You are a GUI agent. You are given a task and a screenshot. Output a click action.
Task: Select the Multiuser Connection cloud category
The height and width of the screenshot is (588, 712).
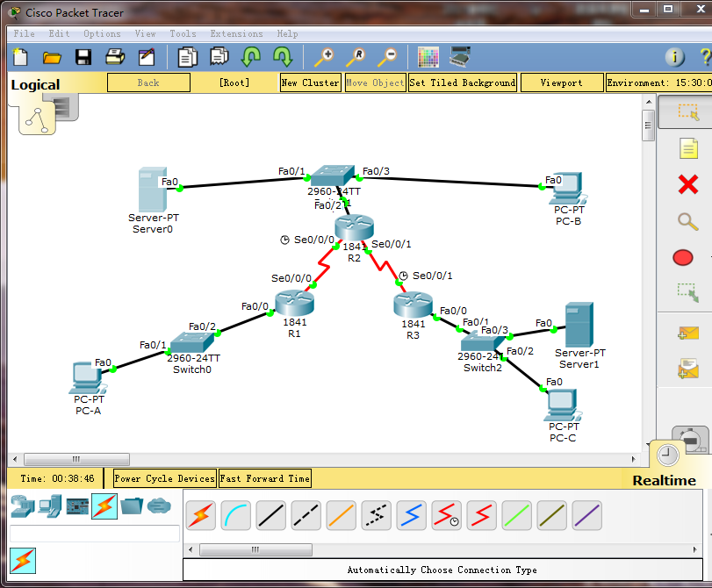click(x=159, y=506)
